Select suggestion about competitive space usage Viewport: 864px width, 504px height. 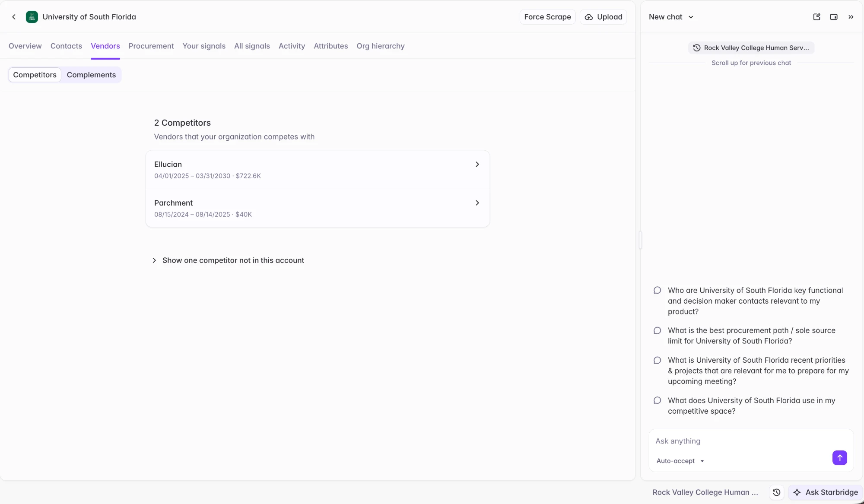coord(752,406)
